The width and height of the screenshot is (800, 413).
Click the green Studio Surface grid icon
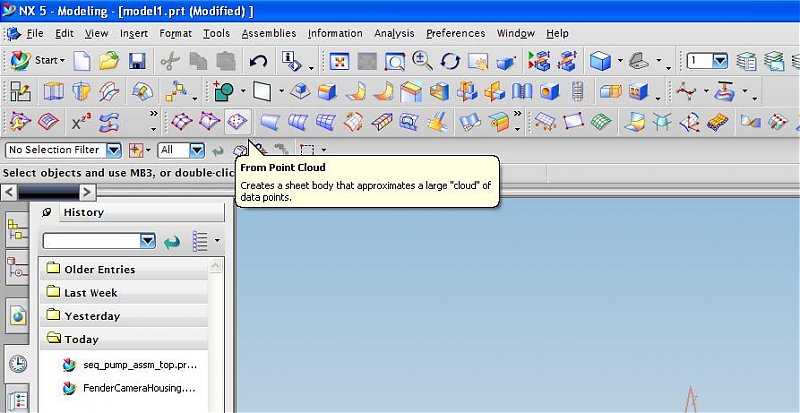601,122
